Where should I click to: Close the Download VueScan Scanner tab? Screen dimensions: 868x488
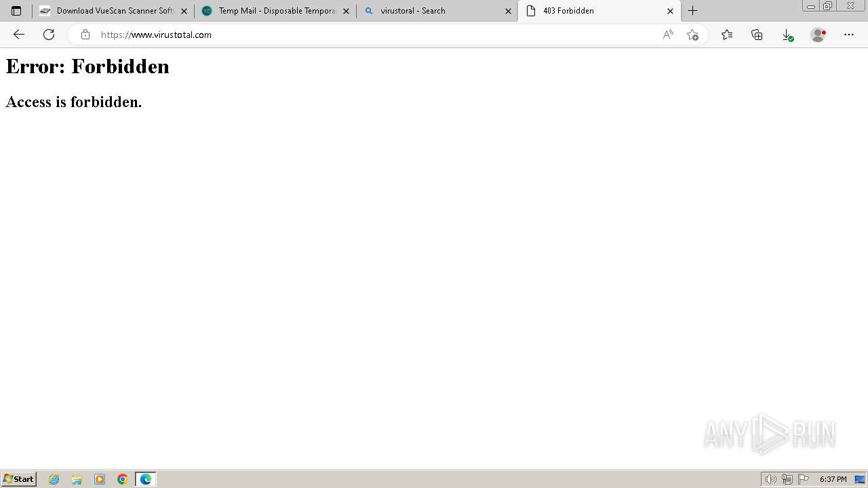[184, 11]
